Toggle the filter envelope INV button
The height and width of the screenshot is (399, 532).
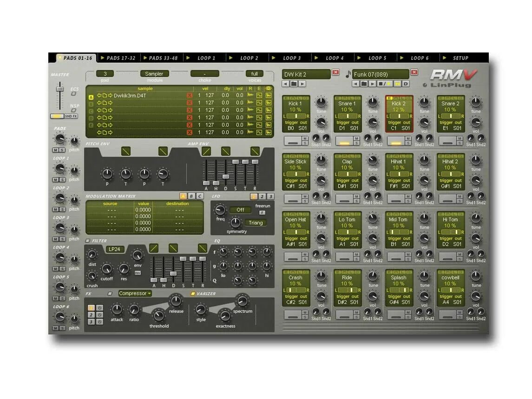point(138,273)
